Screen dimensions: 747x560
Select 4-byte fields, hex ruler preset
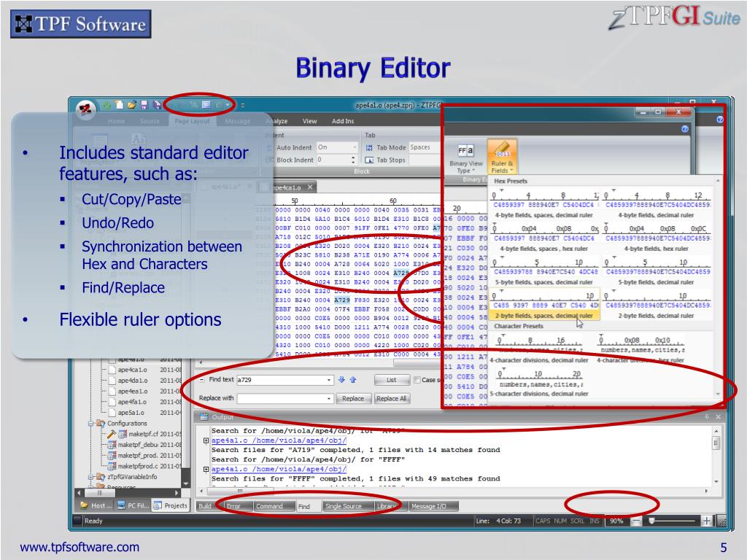tap(656, 239)
